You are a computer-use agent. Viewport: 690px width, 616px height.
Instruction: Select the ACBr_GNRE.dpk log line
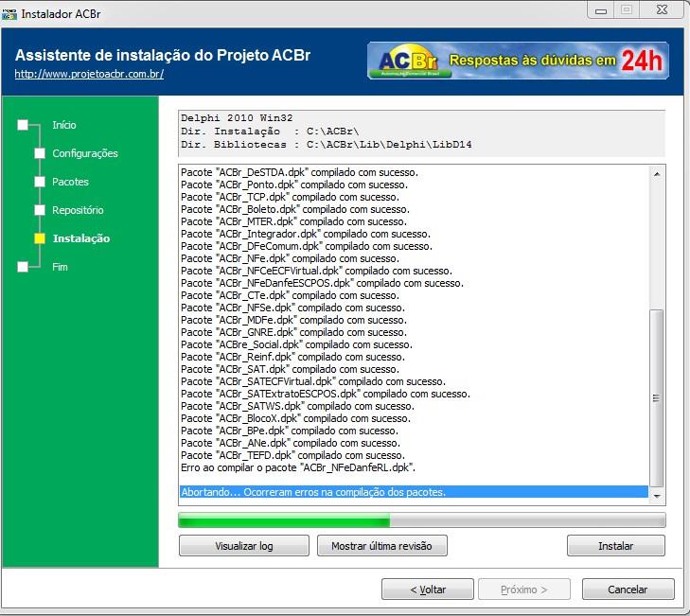pos(293,332)
